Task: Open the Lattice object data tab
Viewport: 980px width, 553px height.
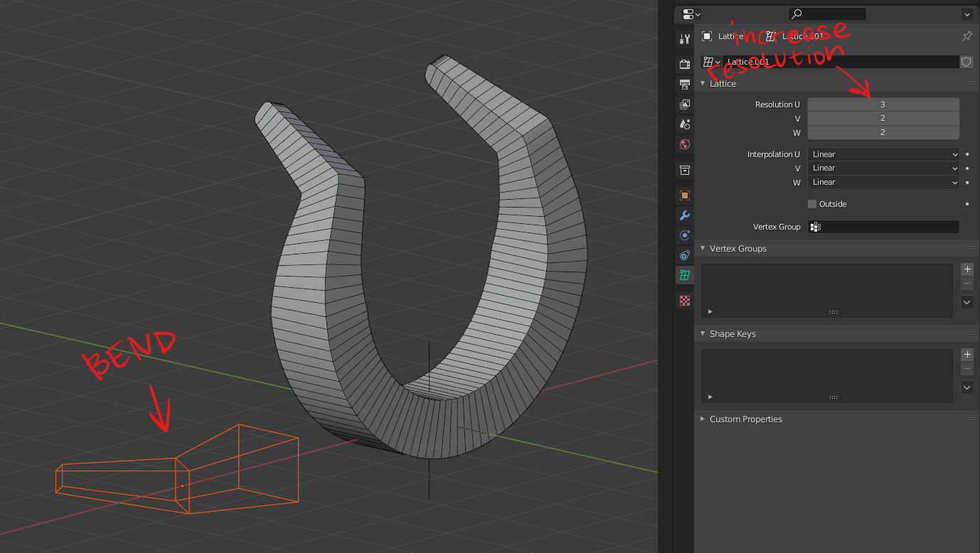Action: (x=685, y=275)
